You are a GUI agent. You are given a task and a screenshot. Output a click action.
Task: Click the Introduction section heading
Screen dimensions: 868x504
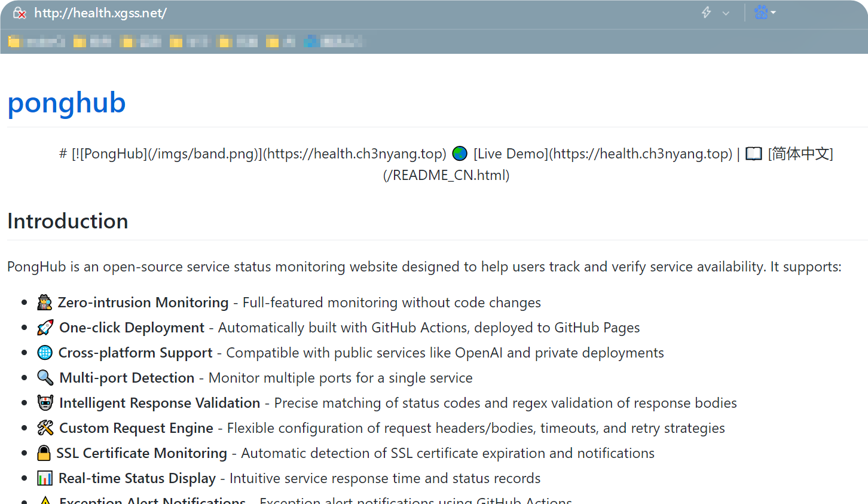pyautogui.click(x=68, y=221)
